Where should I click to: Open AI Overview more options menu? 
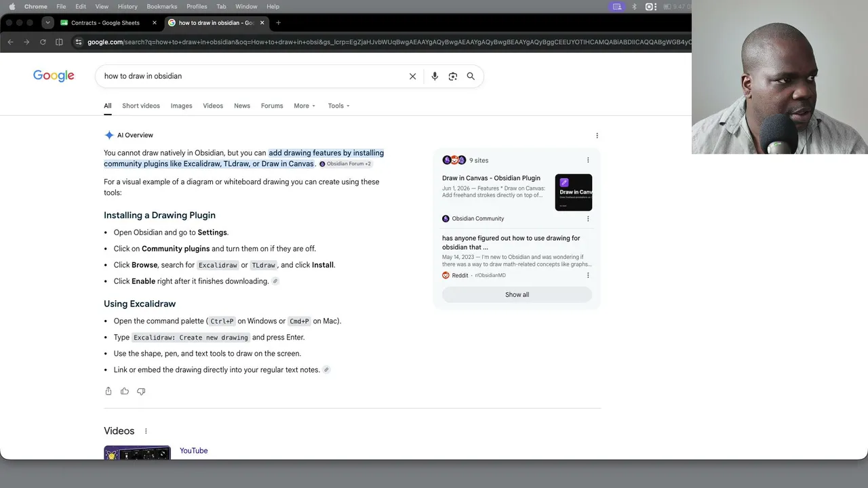[x=597, y=136]
